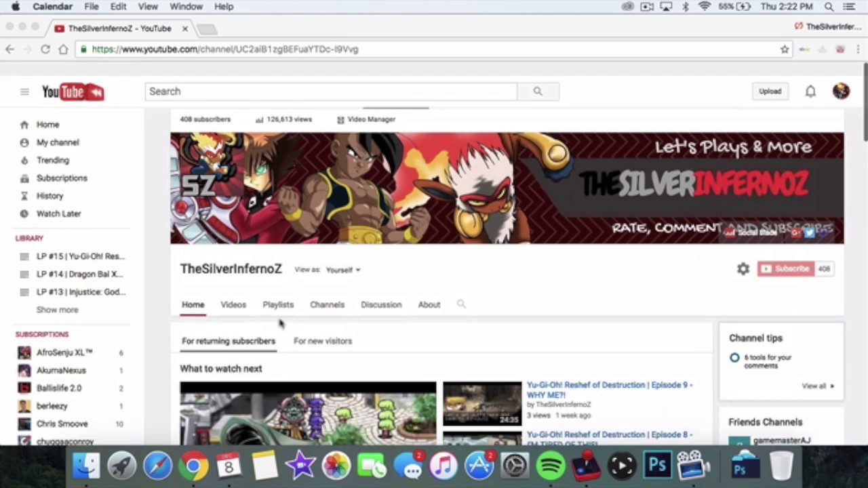The image size is (868, 488).
Task: Open Episode 9 WHY ME video link
Action: (x=610, y=390)
